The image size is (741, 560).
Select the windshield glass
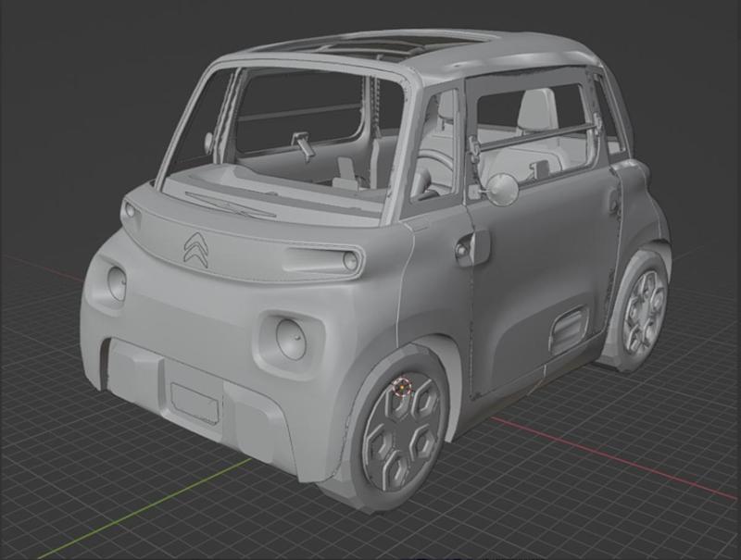click(x=278, y=120)
